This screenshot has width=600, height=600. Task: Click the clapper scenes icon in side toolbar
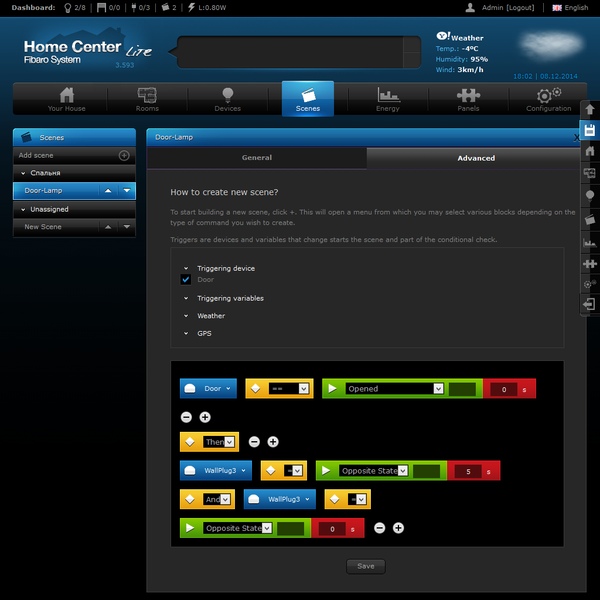590,219
